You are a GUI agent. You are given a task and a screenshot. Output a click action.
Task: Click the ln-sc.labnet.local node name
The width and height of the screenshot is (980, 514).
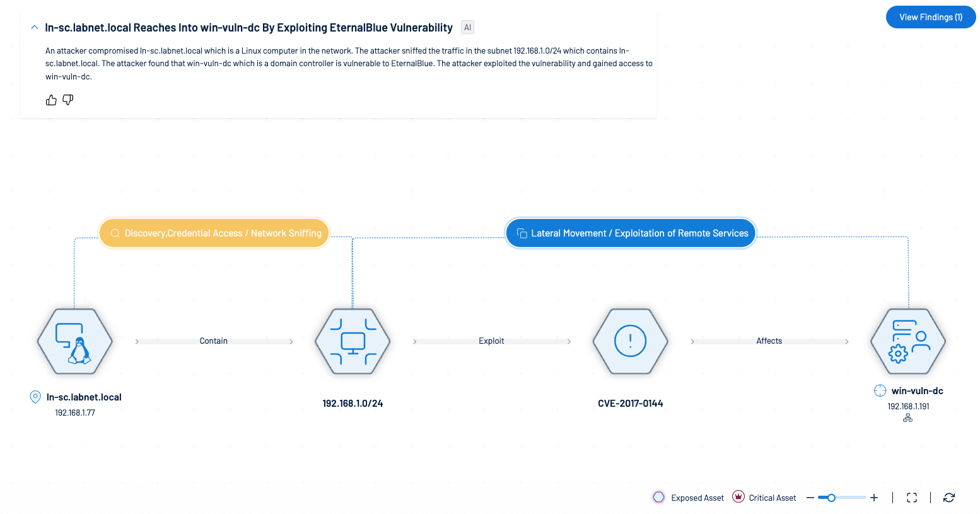pos(84,397)
